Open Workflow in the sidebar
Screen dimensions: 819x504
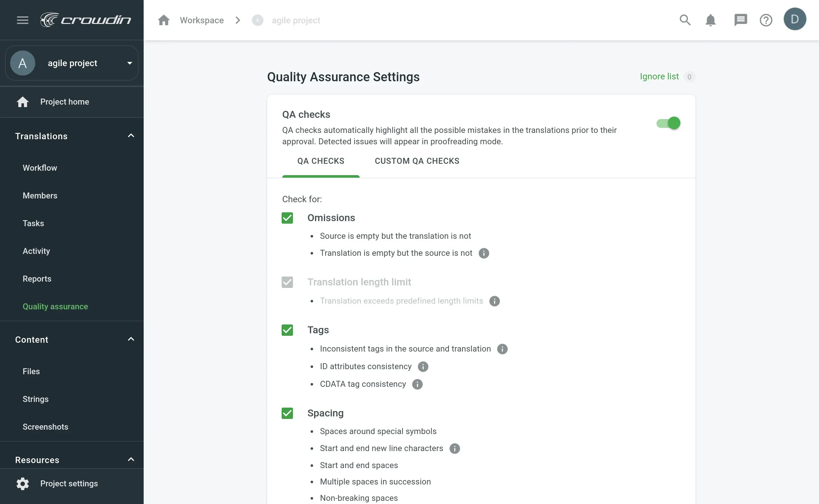pos(40,168)
